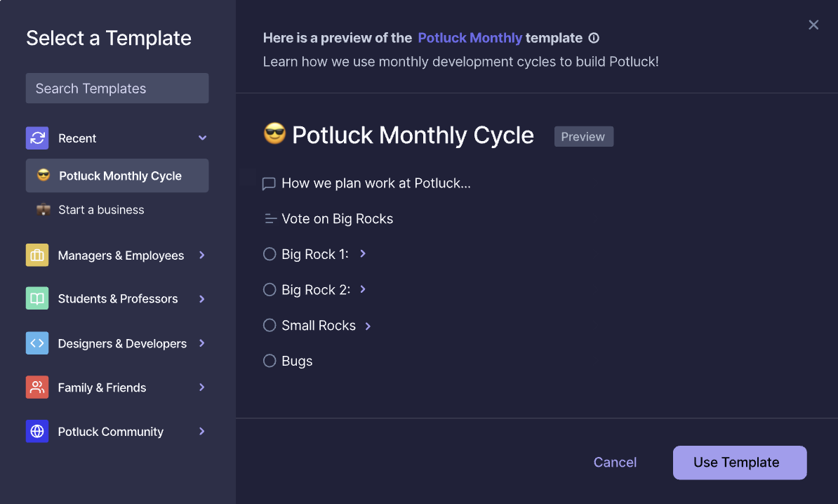Check the Big Rock 2 circle
This screenshot has width=838, height=504.
270,290
